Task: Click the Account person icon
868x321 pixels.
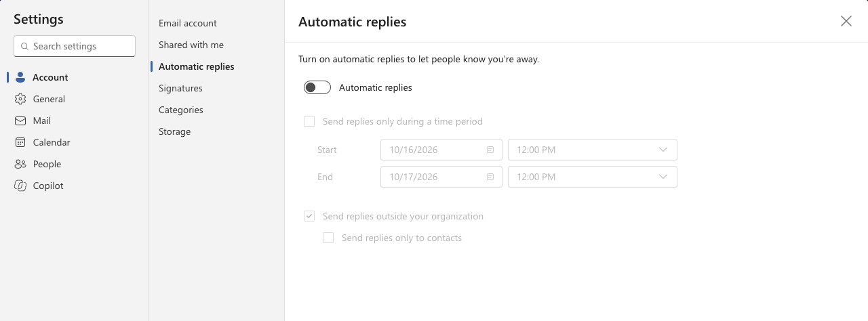Action: (20, 77)
